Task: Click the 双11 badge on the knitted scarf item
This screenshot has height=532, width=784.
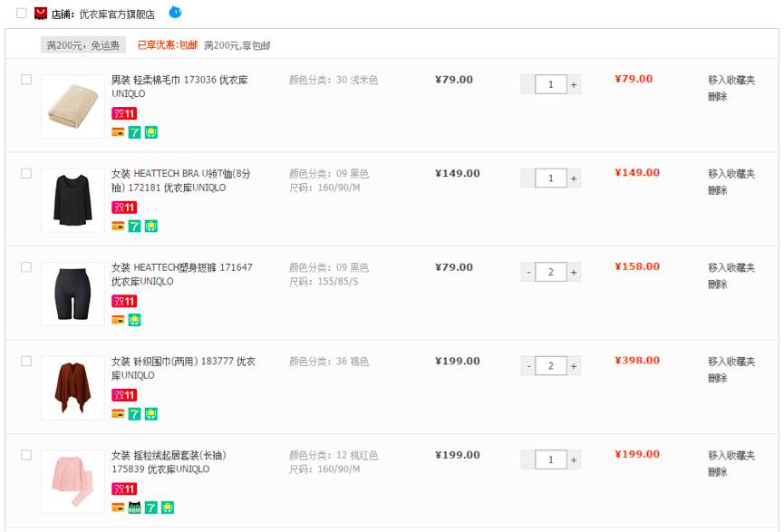Action: click(x=123, y=395)
